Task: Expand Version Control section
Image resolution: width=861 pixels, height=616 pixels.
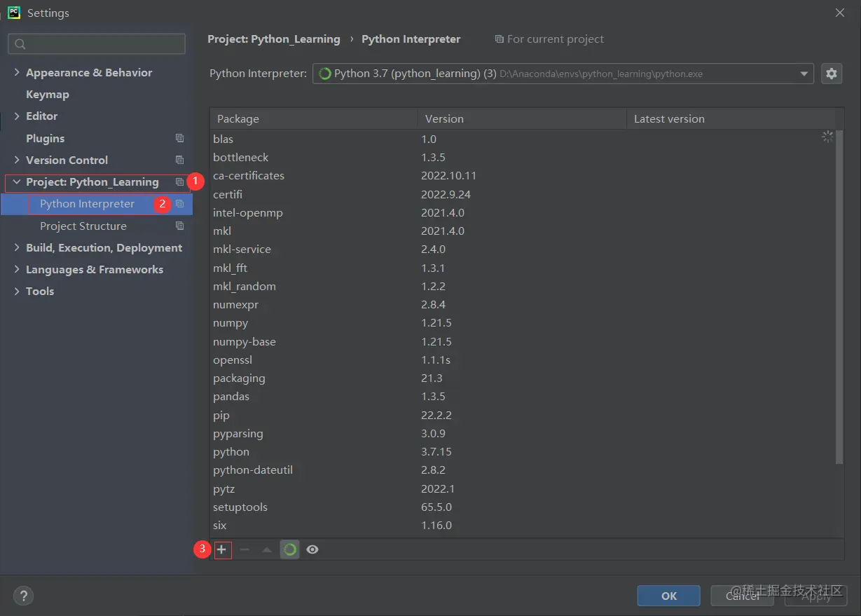Action: (17, 160)
